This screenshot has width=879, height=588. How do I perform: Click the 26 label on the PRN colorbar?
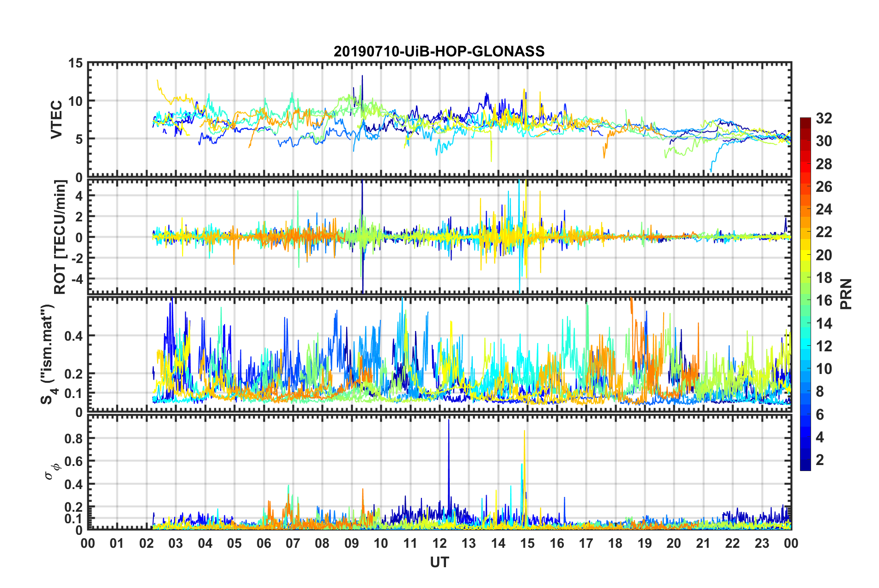(824, 187)
